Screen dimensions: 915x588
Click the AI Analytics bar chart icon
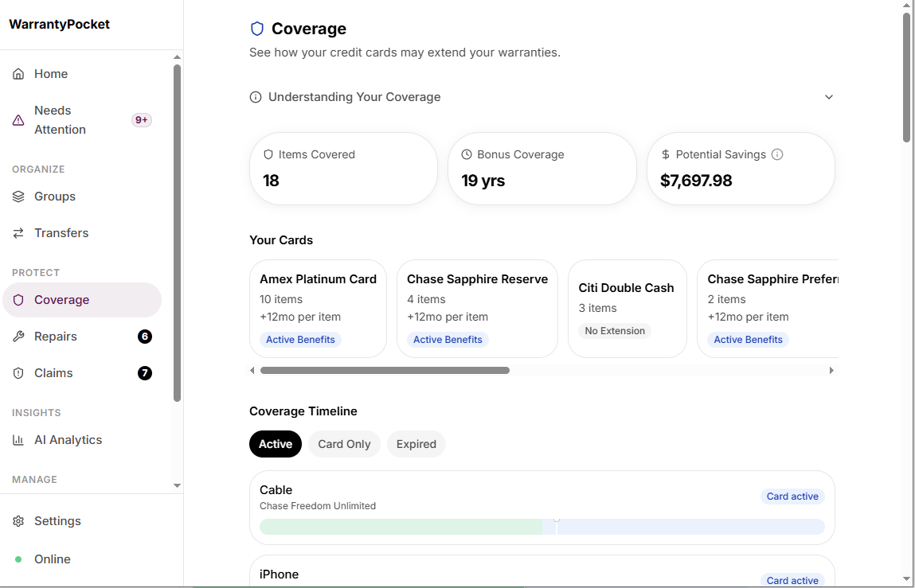(18, 441)
